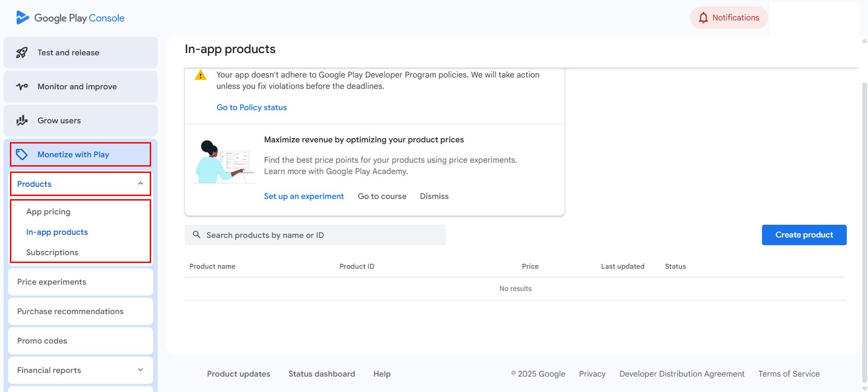Open Subscriptions in sidebar
Screen dimensions: 868x392
point(52,252)
